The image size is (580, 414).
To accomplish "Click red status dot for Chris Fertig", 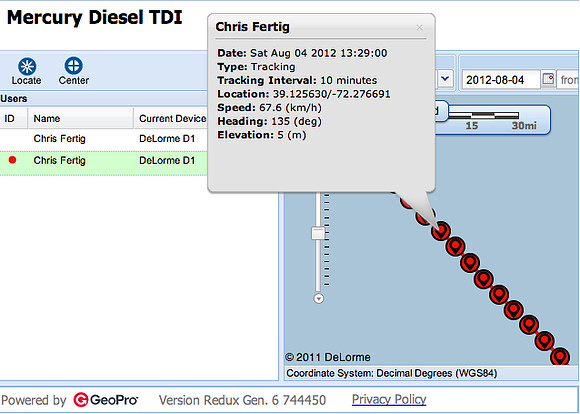I will click(13, 160).
